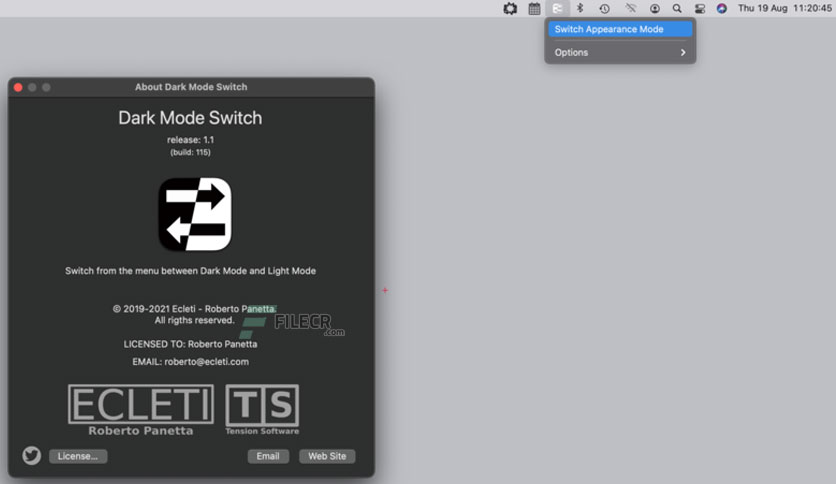Click 'Switch from the menu between' description
The width and height of the screenshot is (836, 484).
(190, 271)
